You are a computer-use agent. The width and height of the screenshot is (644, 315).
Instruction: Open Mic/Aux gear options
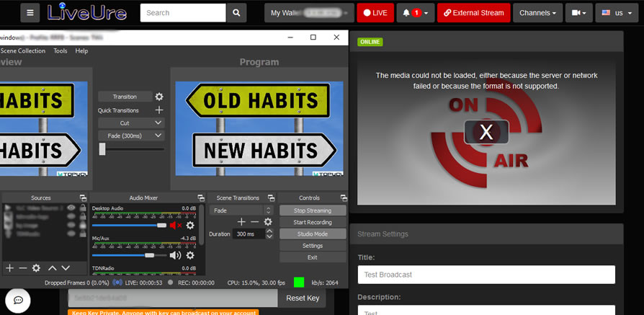pyautogui.click(x=189, y=255)
